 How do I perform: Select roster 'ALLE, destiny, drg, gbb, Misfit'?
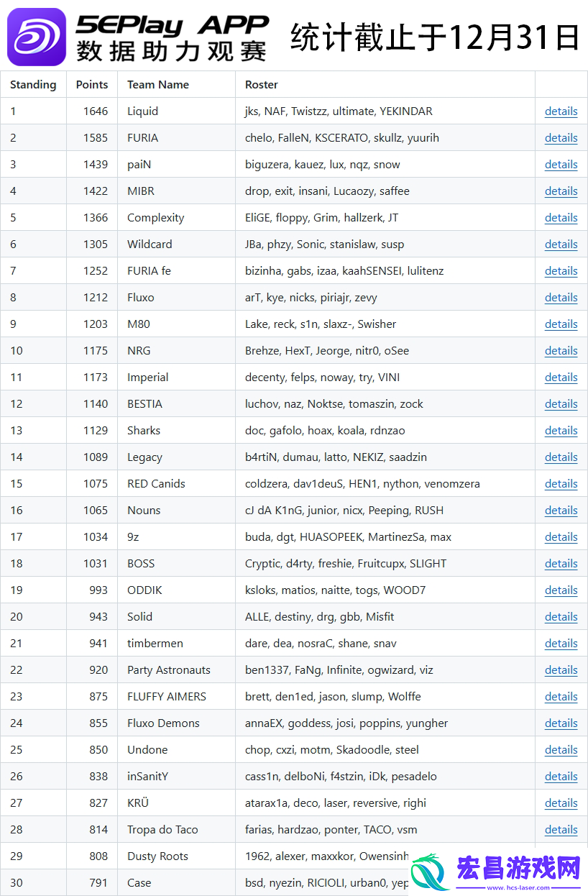coord(319,617)
